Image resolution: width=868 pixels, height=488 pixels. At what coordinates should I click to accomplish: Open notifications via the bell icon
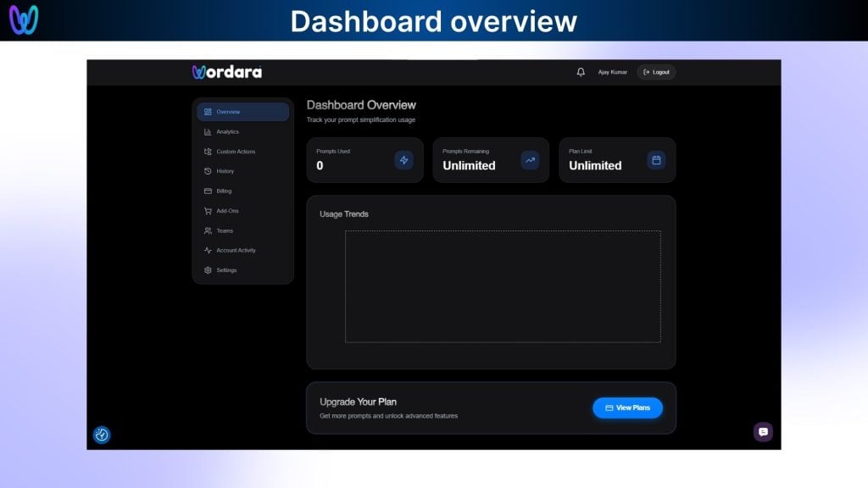(581, 72)
